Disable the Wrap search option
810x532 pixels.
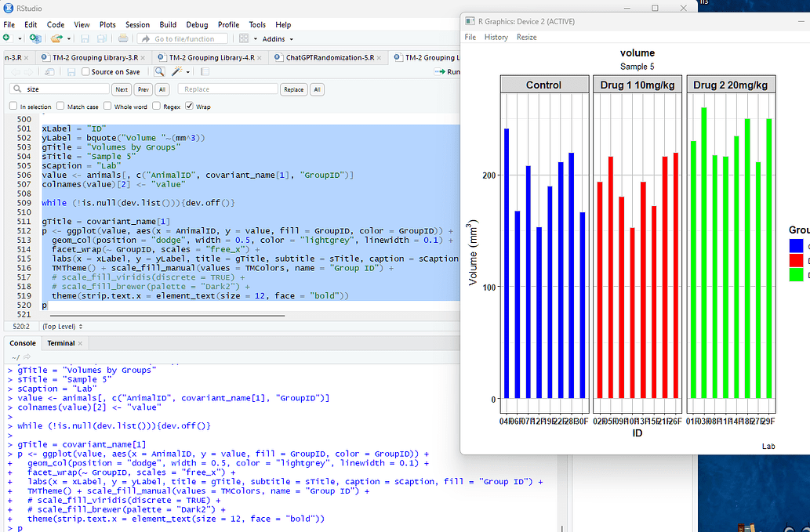click(188, 106)
